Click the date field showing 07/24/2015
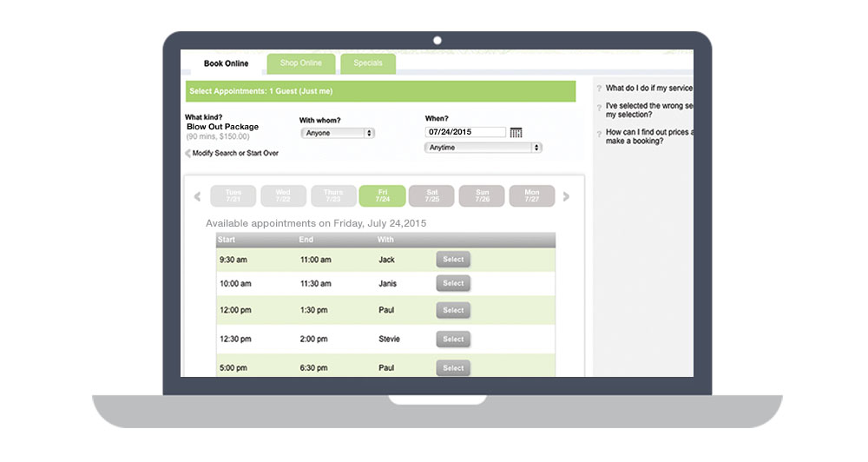The image size is (868, 462). pos(465,132)
